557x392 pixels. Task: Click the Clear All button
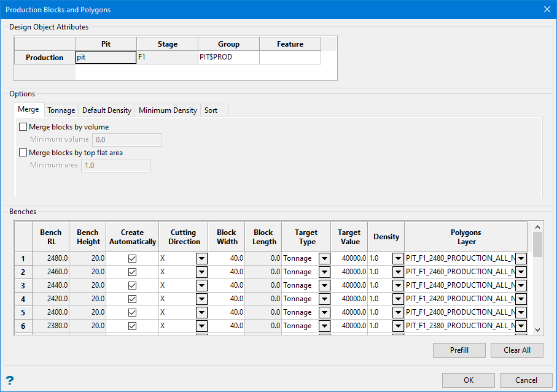point(517,350)
